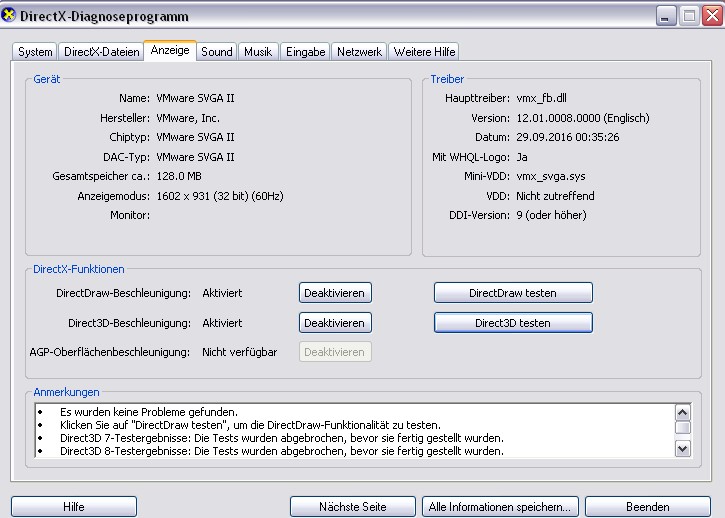Deactivate Direct3D-Beschleunigung
Viewport: 725px width, 518px height.
click(x=335, y=323)
